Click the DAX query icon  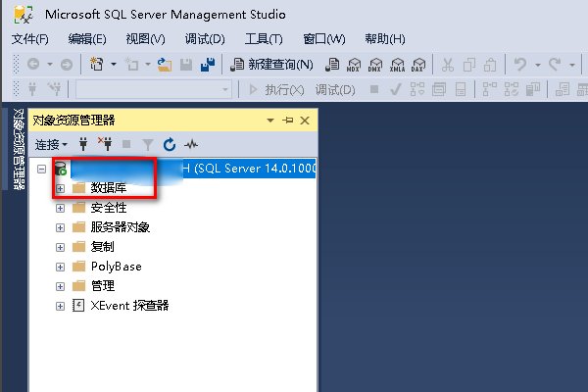[418, 65]
